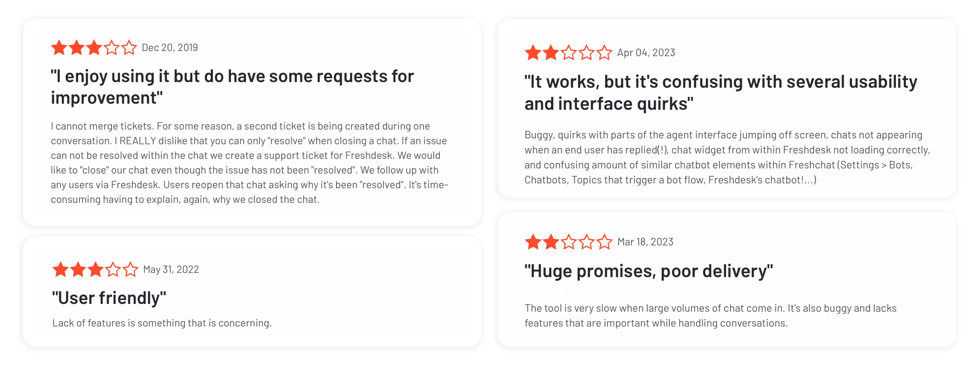Click the fourth star on the May 31, 2022 review
980x372 pixels.
coord(113,270)
